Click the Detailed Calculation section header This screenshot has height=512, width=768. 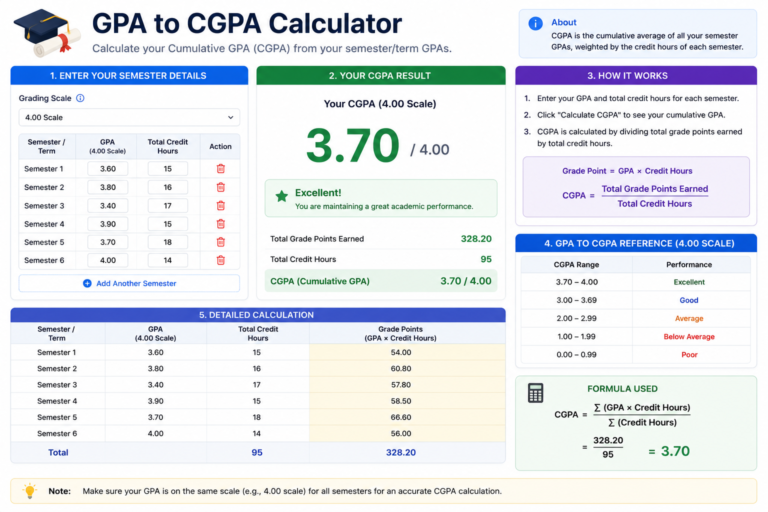point(258,315)
